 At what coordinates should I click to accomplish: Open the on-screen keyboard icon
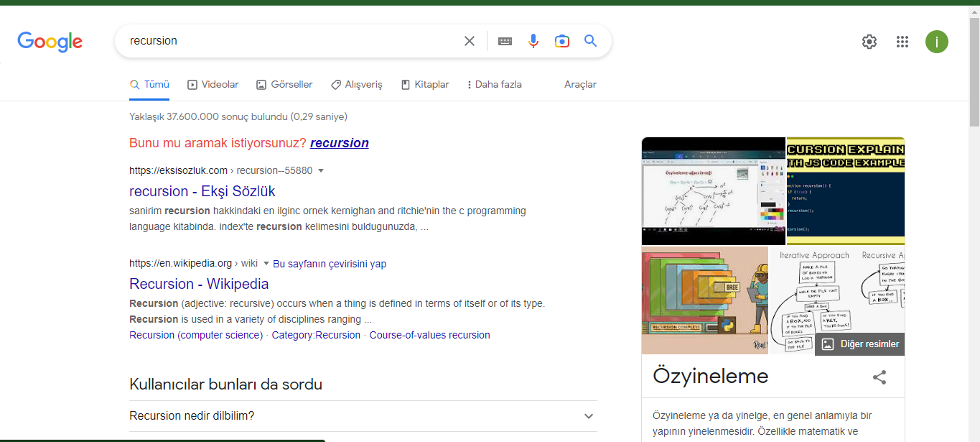[x=504, y=41]
